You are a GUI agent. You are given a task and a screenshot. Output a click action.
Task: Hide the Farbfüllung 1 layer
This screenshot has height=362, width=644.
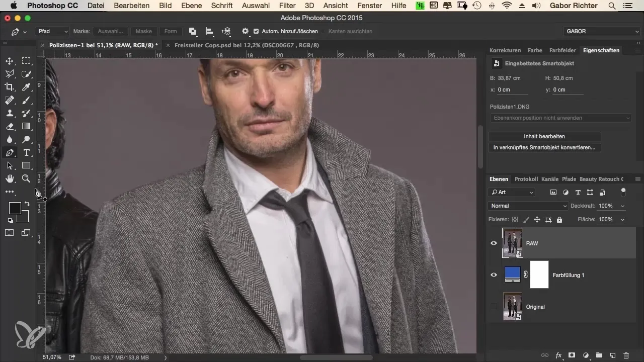[494, 275]
